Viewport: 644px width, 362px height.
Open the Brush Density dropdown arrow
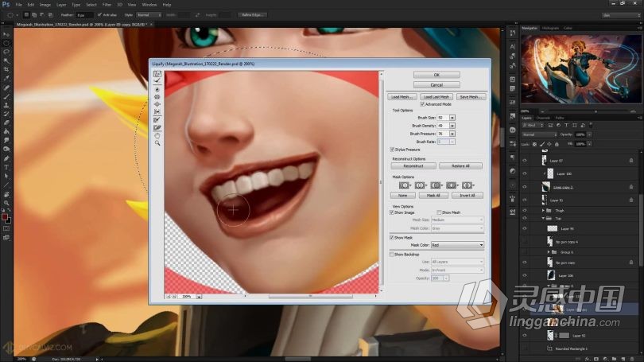pos(452,126)
